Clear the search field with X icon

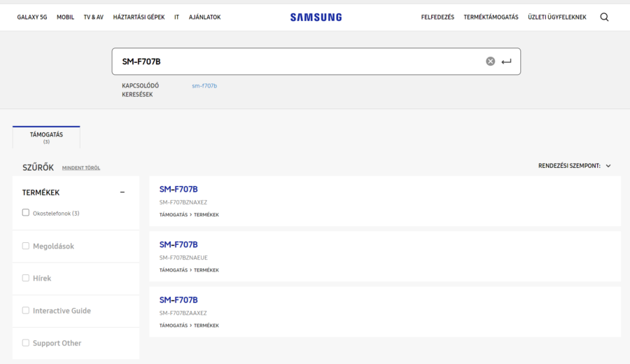pyautogui.click(x=490, y=62)
